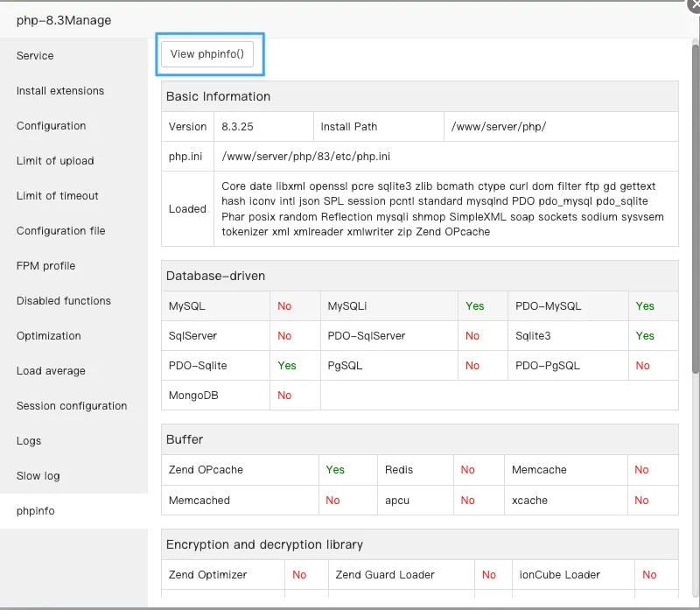
Task: Open the Logs section
Action: point(29,441)
